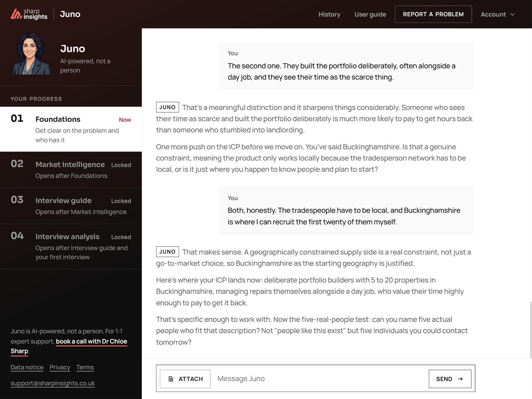Open the Data notice link
Image resolution: width=532 pixels, height=399 pixels.
point(27,367)
